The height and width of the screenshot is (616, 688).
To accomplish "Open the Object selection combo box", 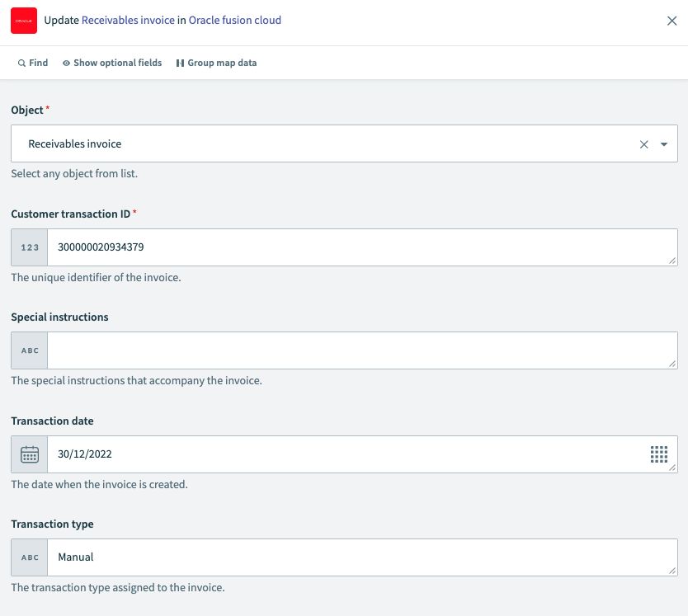I will tap(330, 144).
